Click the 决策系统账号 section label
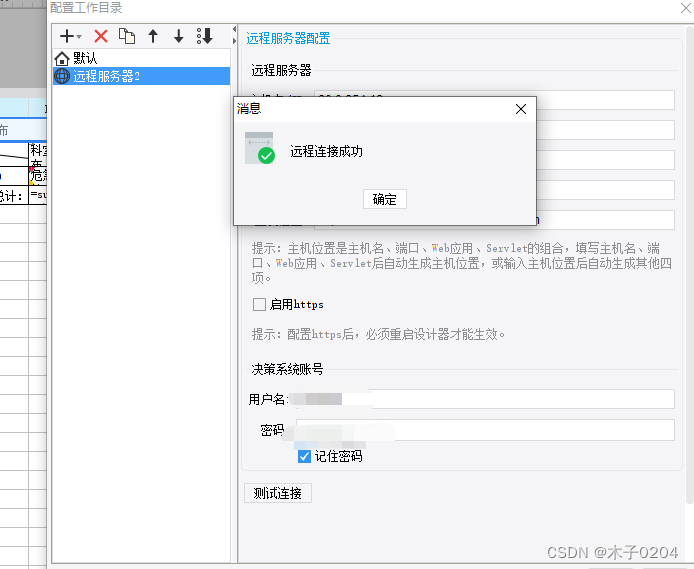The image size is (694, 569). pyautogui.click(x=288, y=369)
